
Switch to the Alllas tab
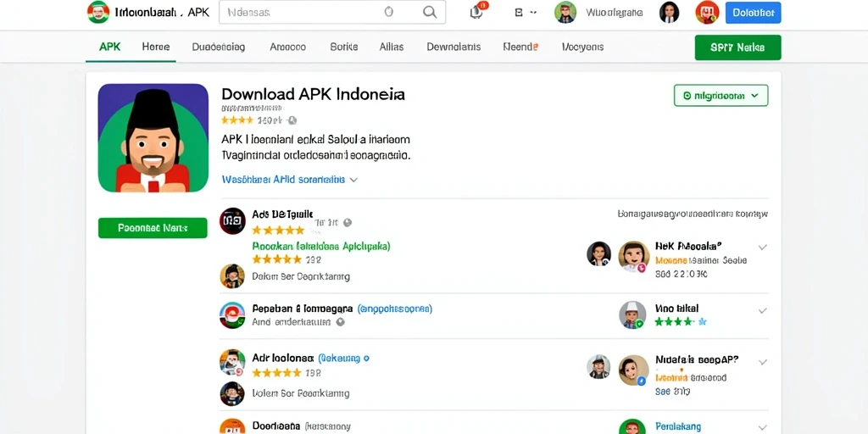392,47
